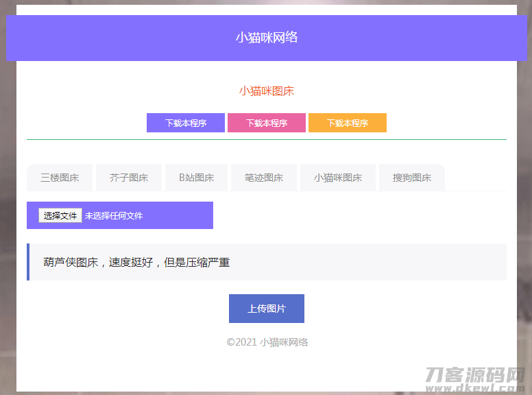This screenshot has height=395, width=532.
Task: Click the 刀客源码网 watermark logo
Action: [474, 374]
